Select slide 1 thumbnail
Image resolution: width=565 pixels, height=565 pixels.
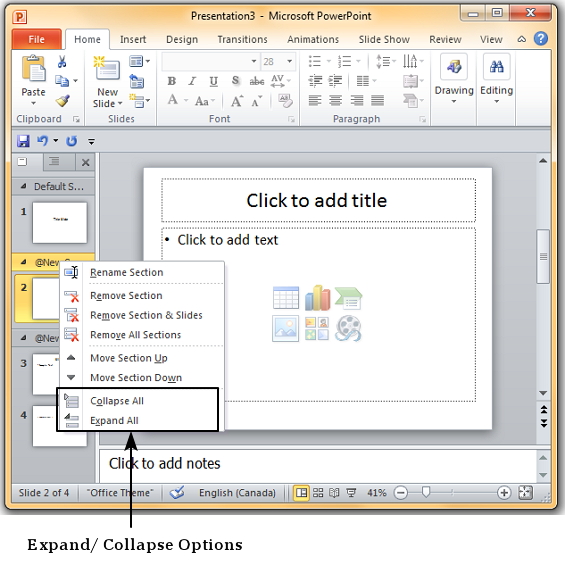[60, 223]
